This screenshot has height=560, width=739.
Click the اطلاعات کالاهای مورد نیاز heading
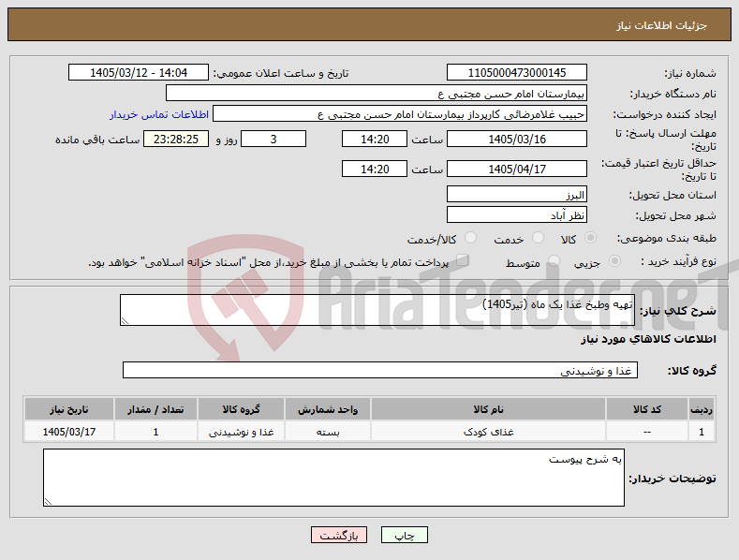pyautogui.click(x=648, y=339)
